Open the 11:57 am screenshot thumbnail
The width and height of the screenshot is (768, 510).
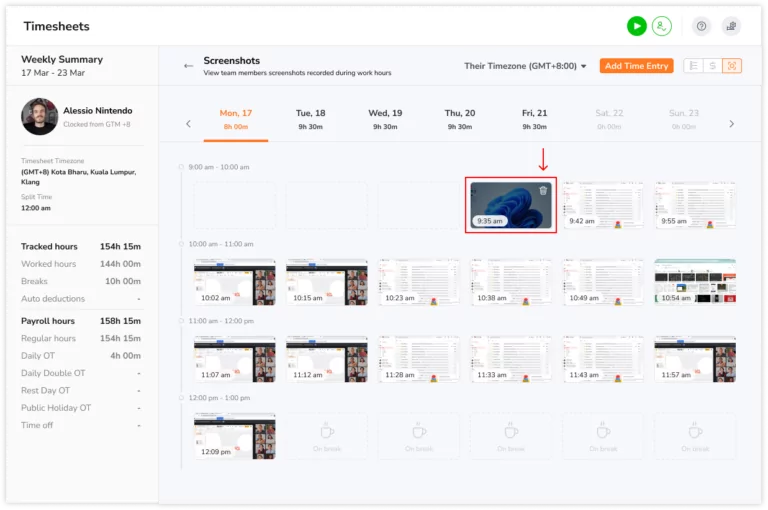(695, 359)
